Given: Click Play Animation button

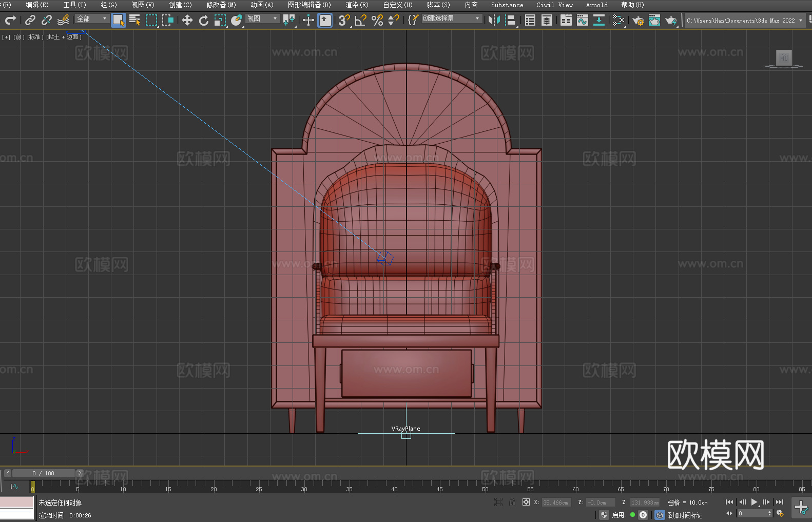Looking at the screenshot, I should pos(754,502).
